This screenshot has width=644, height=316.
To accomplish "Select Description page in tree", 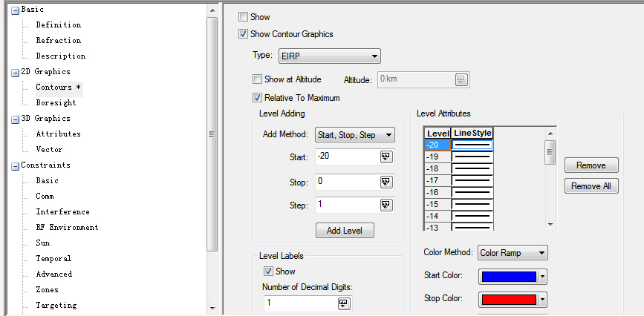I will click(61, 56).
